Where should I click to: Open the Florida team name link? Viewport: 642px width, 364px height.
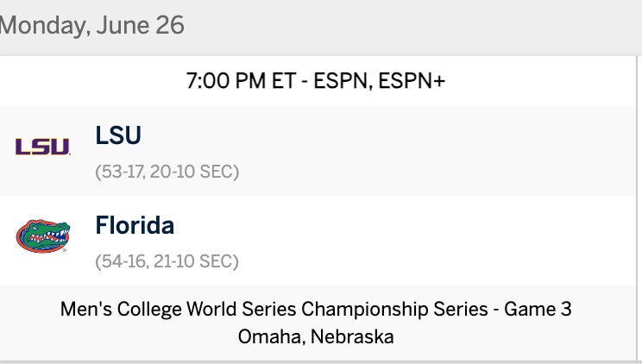tap(135, 225)
